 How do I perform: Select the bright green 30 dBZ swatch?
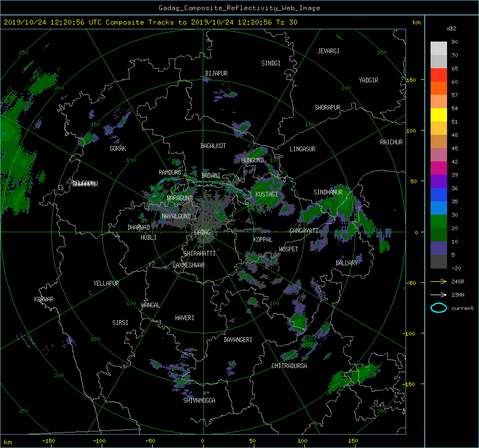439,221
